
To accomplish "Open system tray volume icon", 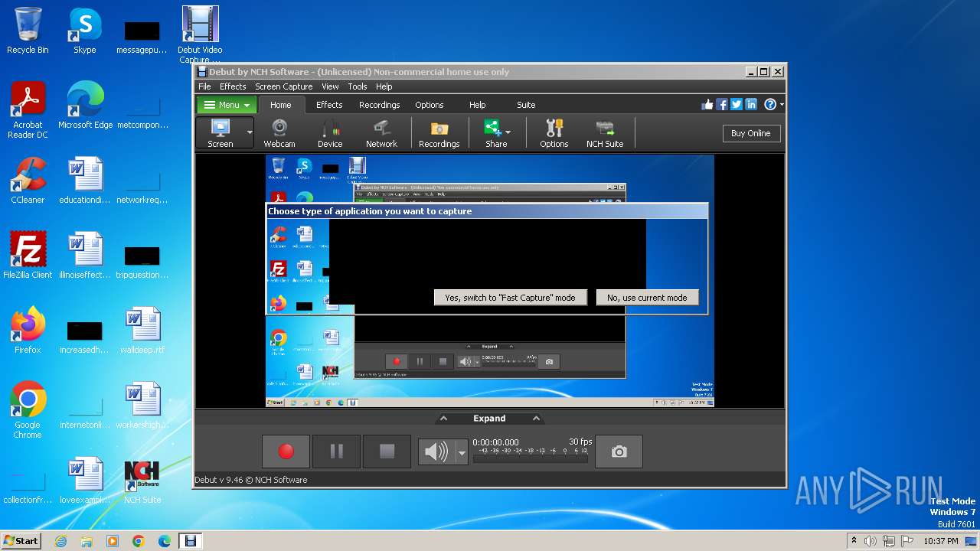I will click(x=871, y=541).
